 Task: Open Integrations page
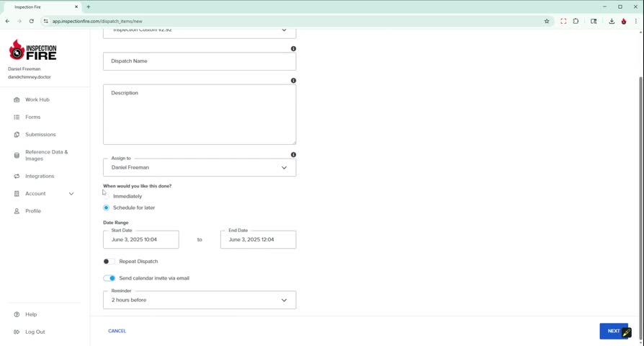40,177
